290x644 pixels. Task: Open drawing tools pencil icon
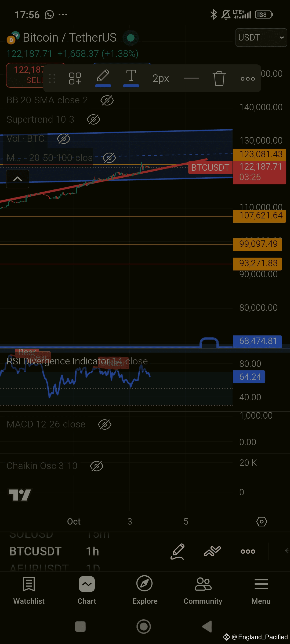(177, 551)
